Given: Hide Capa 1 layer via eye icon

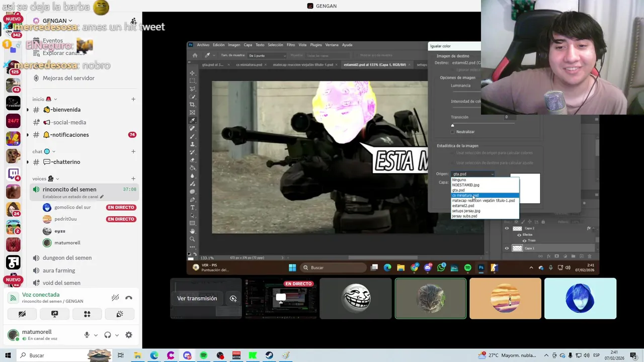Looking at the screenshot, I should pos(507,248).
